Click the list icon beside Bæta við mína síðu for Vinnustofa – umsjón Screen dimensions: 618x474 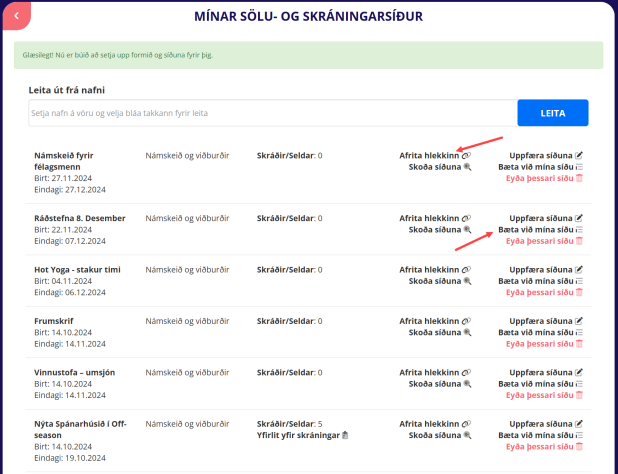coord(580,384)
